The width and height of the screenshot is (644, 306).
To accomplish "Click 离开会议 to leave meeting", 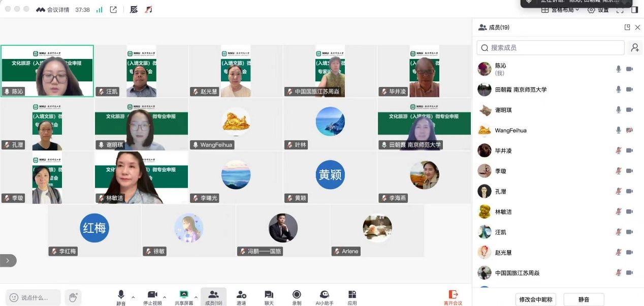I will (453, 298).
